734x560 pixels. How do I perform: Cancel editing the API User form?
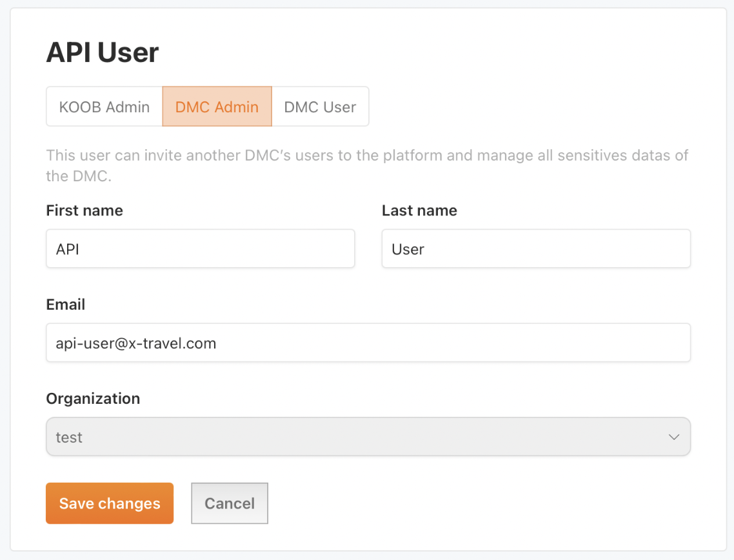coord(229,503)
